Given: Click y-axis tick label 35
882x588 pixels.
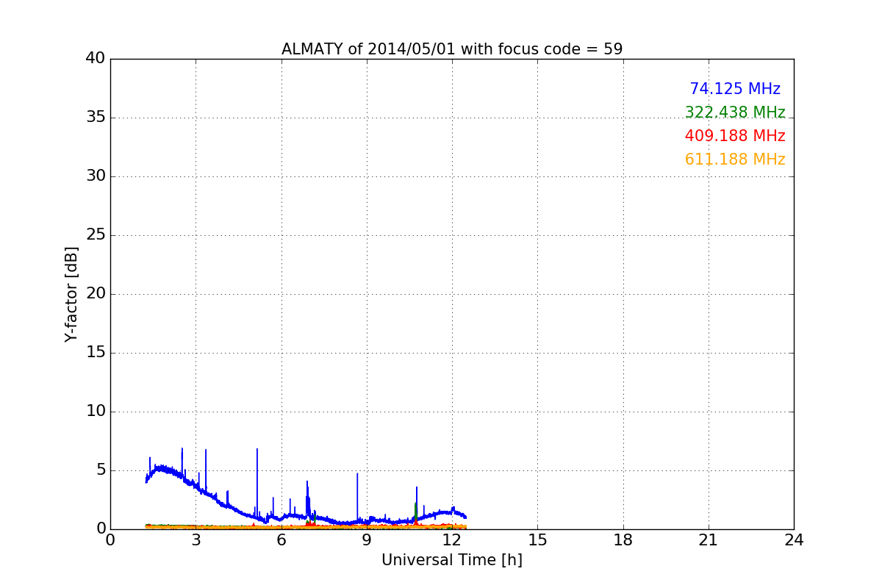Looking at the screenshot, I should 96,118.
